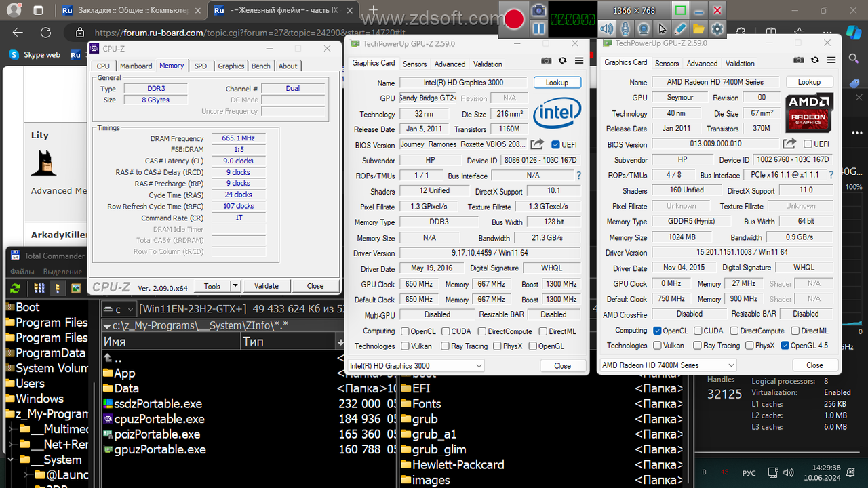Click Total Commander brief view icon

coord(40,288)
